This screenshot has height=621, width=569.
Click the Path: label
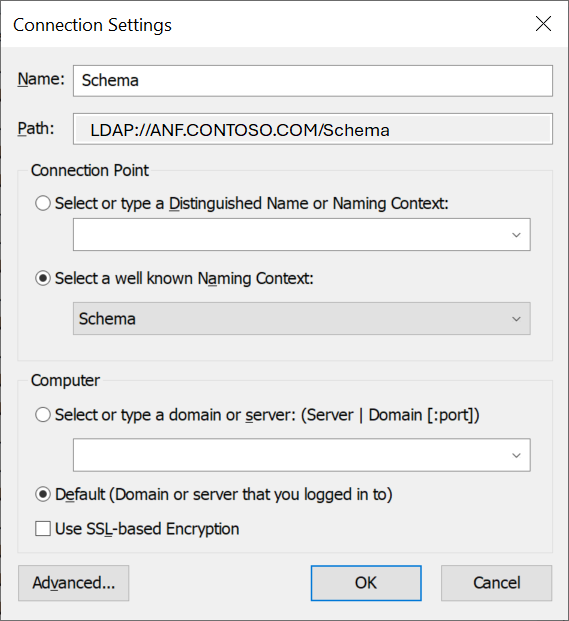pyautogui.click(x=36, y=129)
